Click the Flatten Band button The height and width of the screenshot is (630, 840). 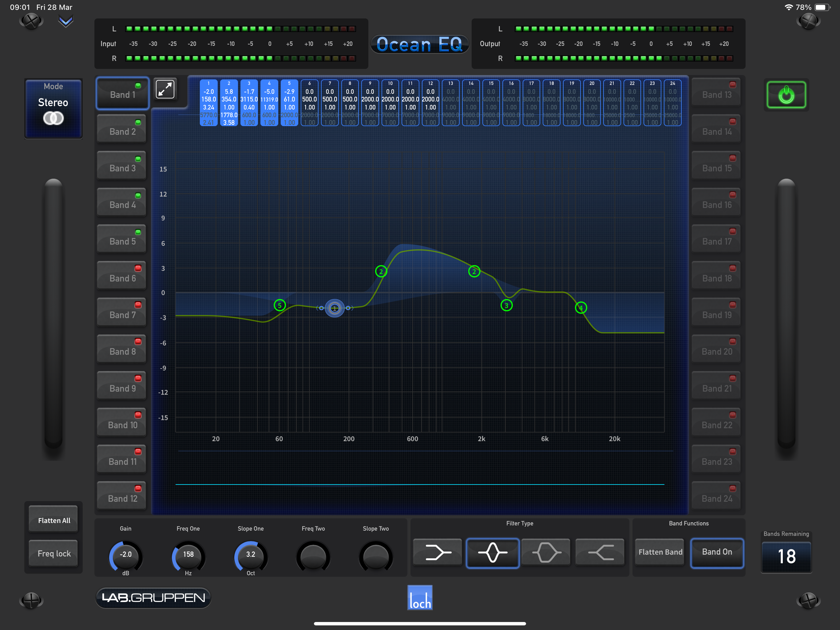coord(660,552)
